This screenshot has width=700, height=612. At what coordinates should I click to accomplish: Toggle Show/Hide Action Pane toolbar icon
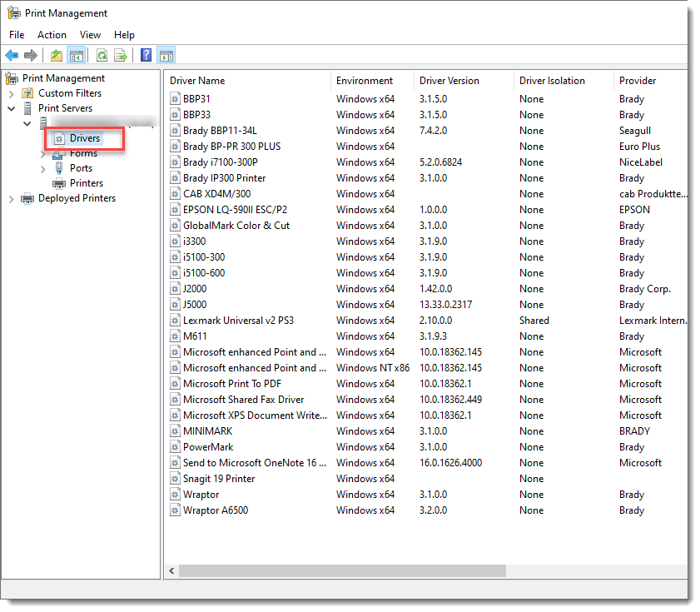coord(166,56)
